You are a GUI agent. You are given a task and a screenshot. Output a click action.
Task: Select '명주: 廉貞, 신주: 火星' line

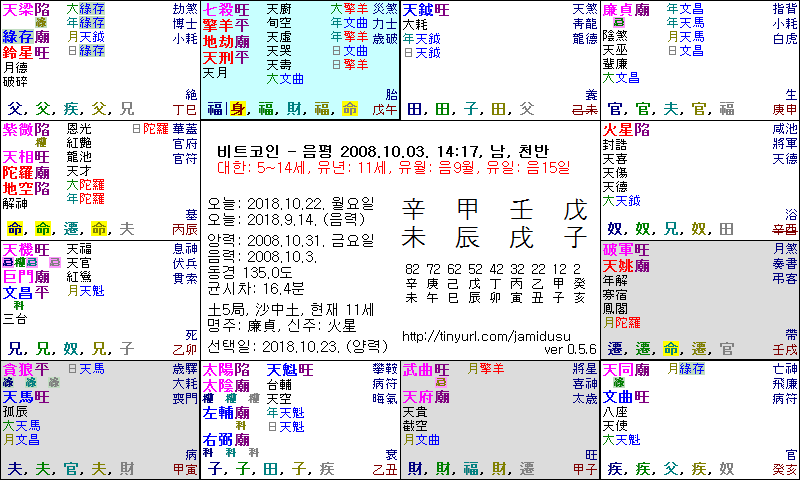coord(282,325)
